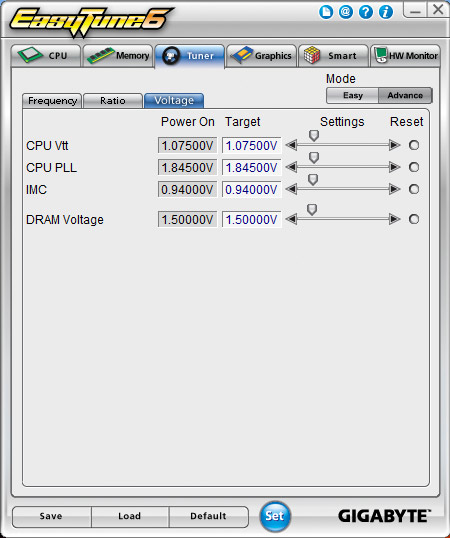Open the Smart tab
Viewport: 450px width, 538px height.
point(333,56)
